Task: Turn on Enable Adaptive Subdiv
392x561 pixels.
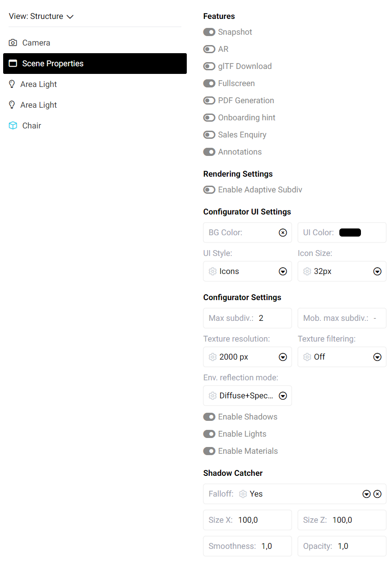Action: point(209,190)
